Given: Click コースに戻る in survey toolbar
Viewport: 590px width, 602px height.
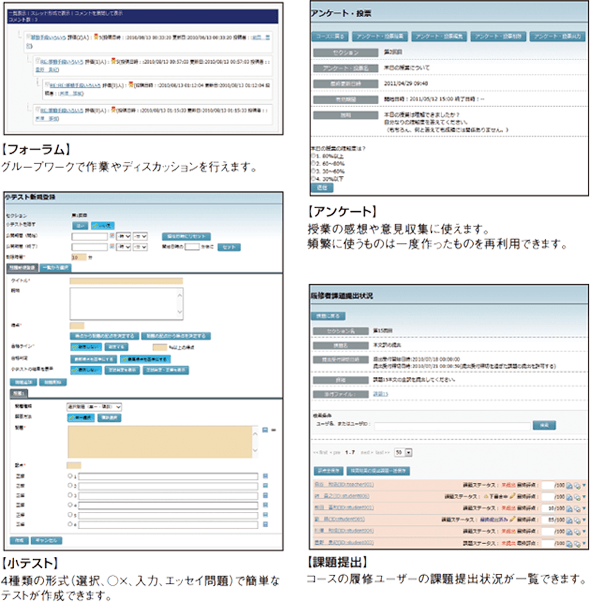Looking at the screenshot, I should [330, 36].
